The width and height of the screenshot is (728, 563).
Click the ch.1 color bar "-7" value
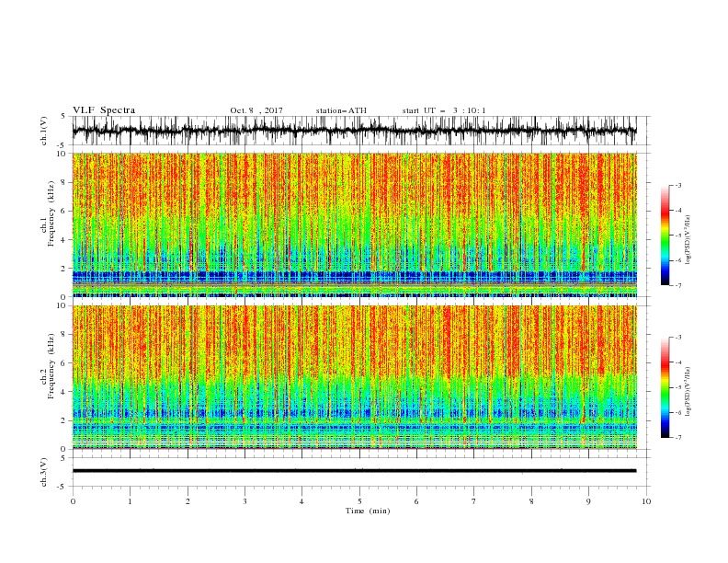click(677, 285)
